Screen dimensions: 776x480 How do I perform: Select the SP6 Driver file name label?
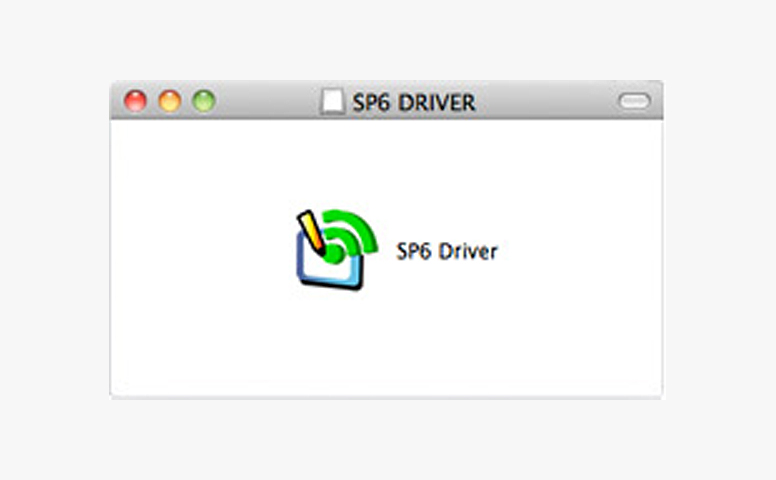pyautogui.click(x=446, y=251)
